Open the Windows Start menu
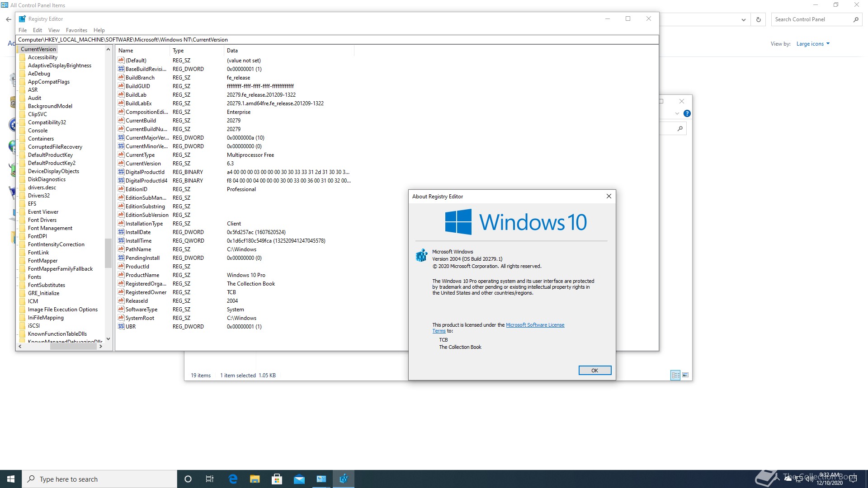Image resolution: width=868 pixels, height=488 pixels. [x=11, y=479]
